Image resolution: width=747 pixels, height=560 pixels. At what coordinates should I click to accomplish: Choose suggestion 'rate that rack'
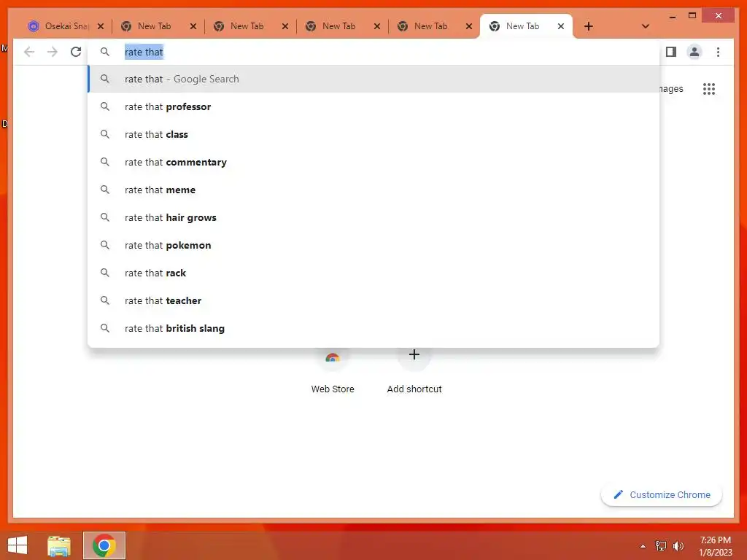click(373, 273)
